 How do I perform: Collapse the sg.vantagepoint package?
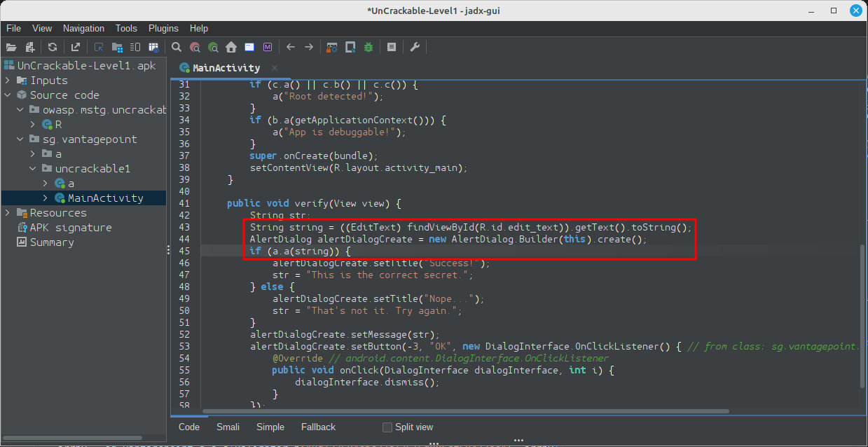pyautogui.click(x=20, y=139)
